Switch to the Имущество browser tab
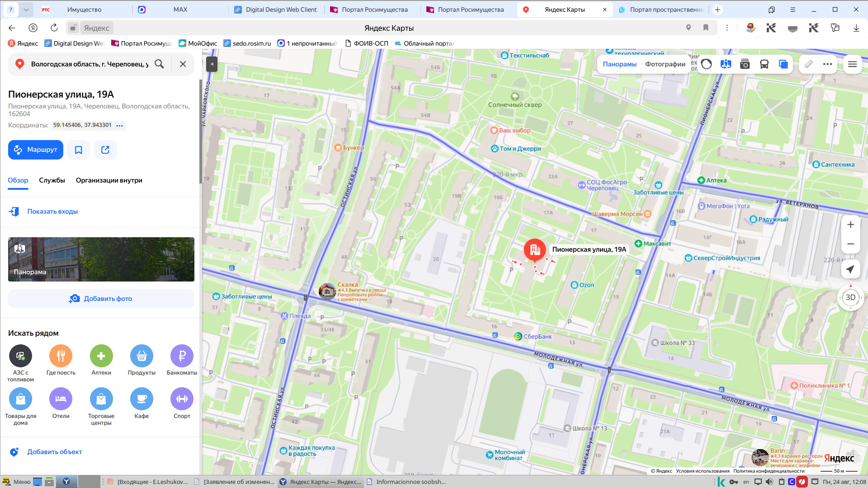Image resolution: width=868 pixels, height=488 pixels. click(x=84, y=9)
